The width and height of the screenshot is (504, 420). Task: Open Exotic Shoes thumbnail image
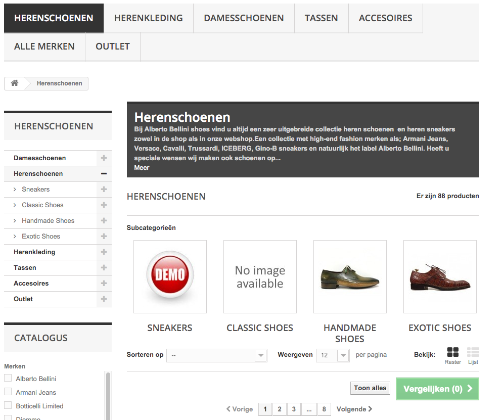click(x=440, y=276)
